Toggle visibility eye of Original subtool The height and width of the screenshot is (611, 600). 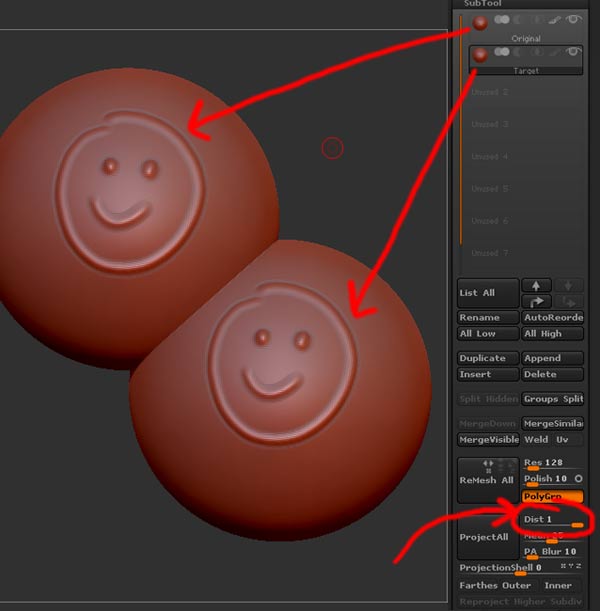pos(574,19)
